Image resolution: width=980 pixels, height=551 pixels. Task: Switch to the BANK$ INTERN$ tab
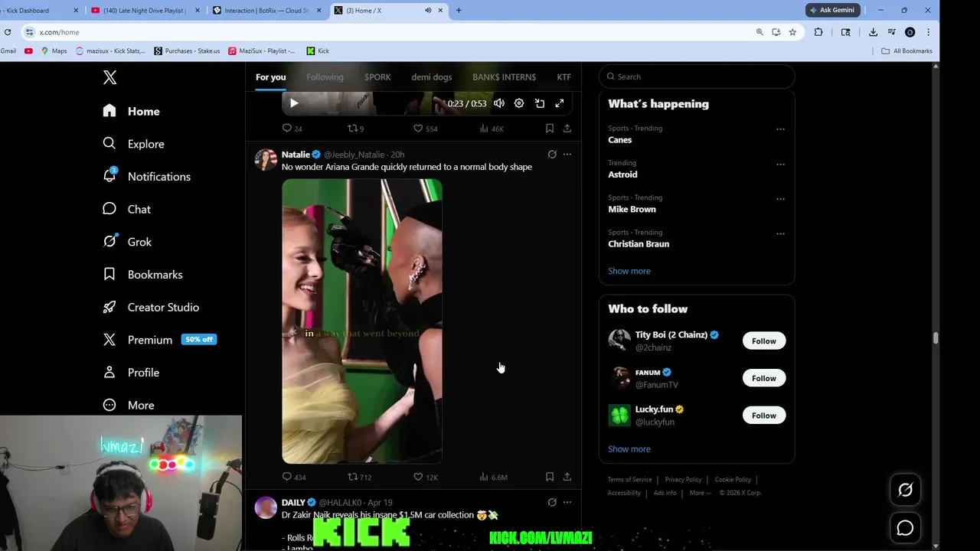pyautogui.click(x=504, y=77)
